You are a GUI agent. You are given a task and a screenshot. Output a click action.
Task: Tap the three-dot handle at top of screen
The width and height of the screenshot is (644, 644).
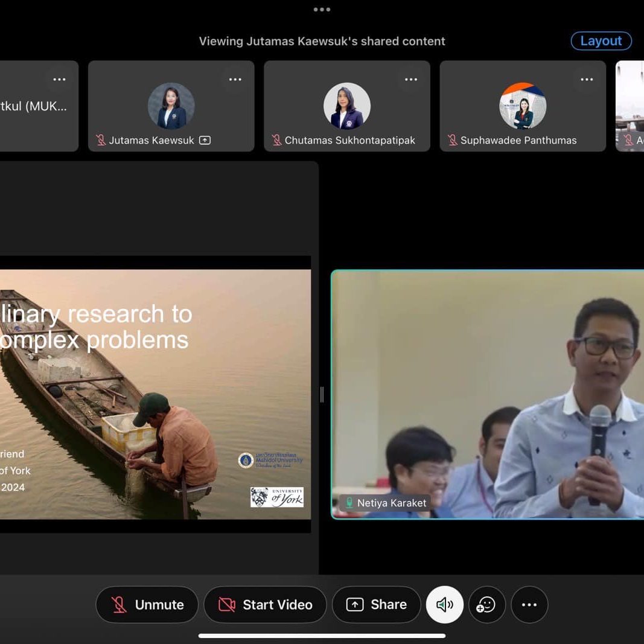point(322,10)
